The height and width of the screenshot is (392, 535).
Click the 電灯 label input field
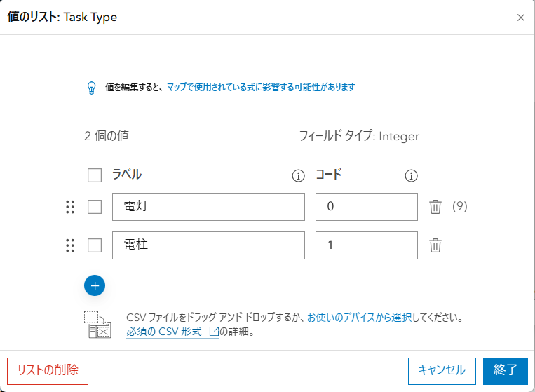click(x=208, y=207)
